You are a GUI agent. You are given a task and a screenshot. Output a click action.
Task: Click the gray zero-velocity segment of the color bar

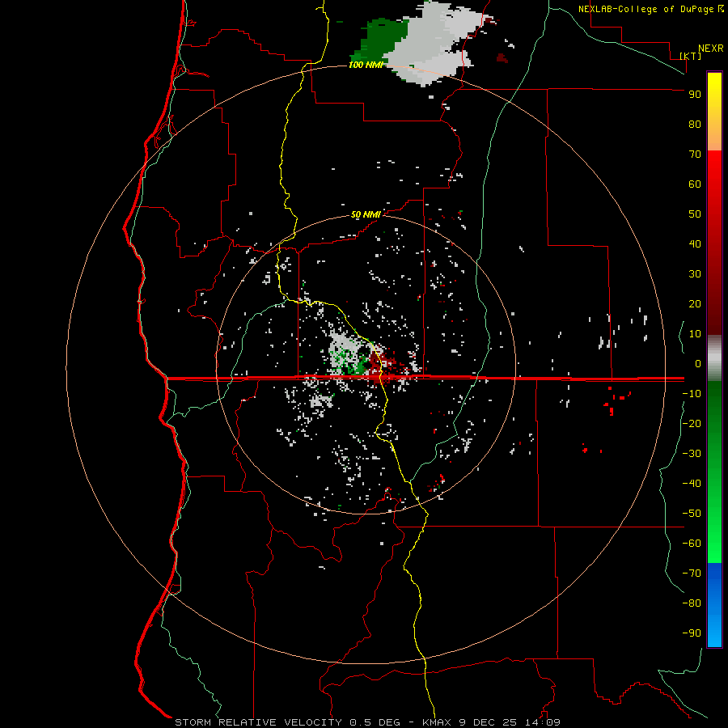pos(714,358)
